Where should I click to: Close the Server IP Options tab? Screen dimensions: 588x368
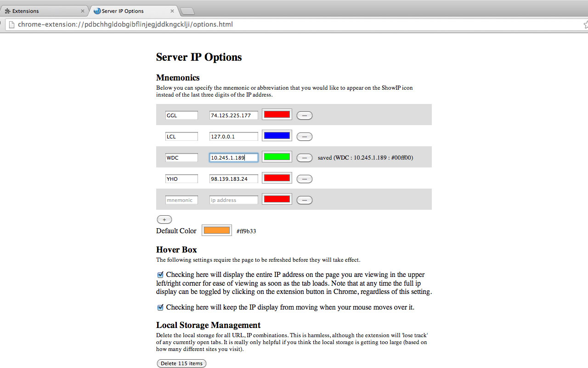coord(172,11)
